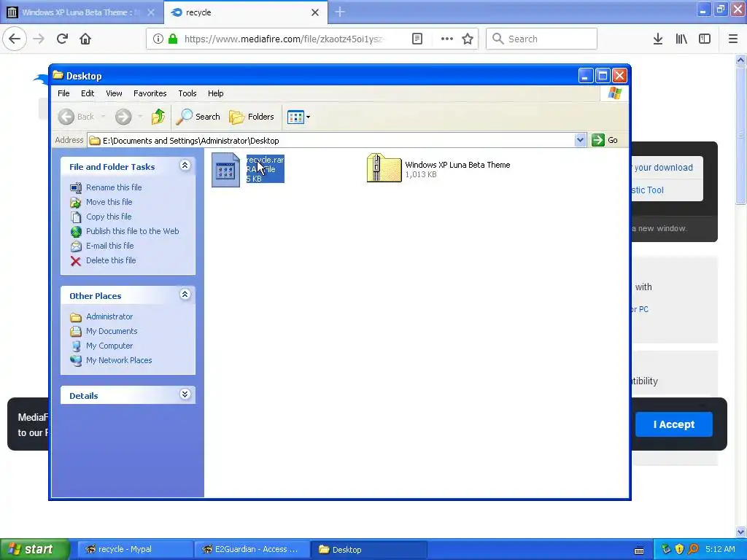Click the magnifier tray icon

693,550
